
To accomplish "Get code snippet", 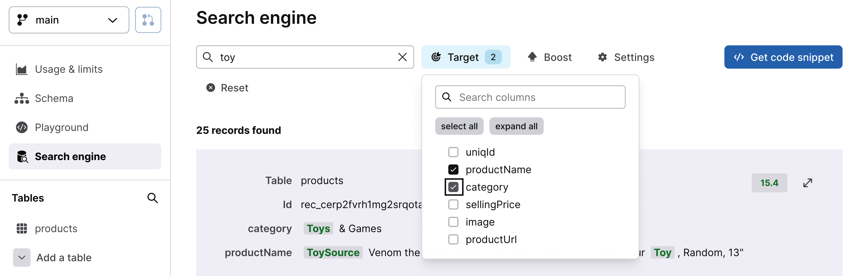I will [x=783, y=57].
